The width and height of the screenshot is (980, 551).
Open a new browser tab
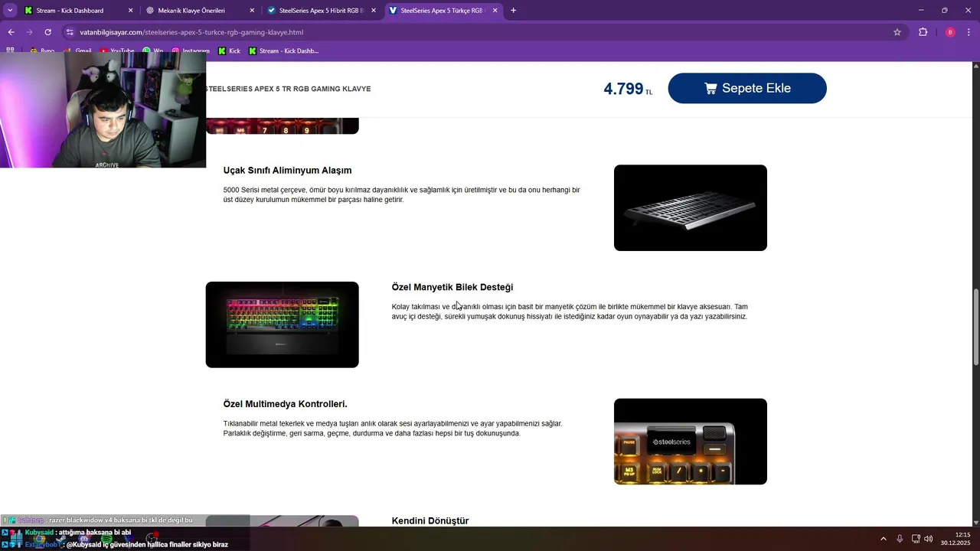[513, 11]
